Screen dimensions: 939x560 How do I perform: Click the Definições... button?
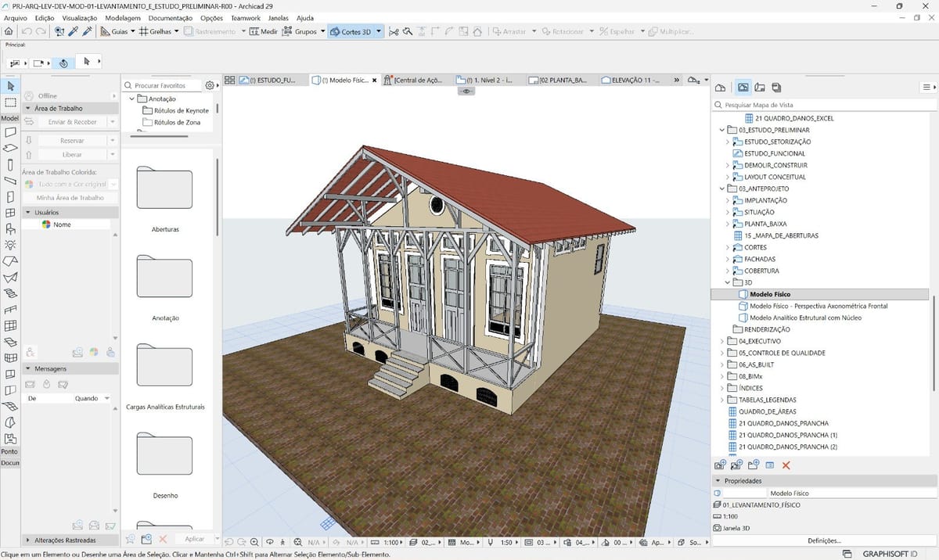[824, 540]
